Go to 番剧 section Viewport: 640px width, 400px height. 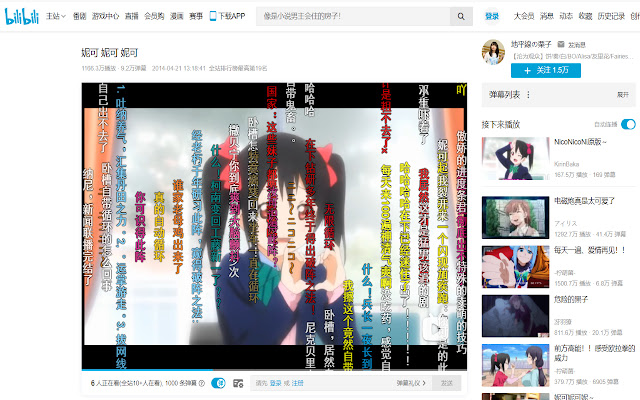click(79, 16)
